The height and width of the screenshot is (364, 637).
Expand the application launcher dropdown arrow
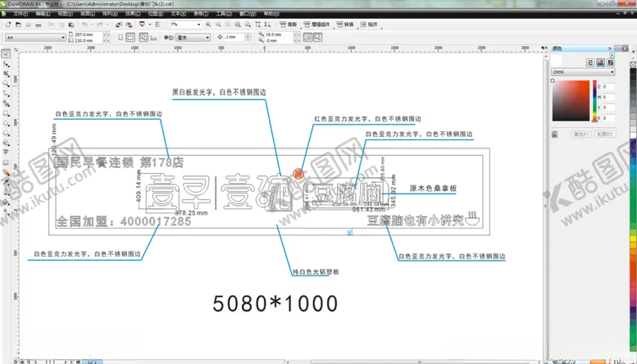[150, 25]
